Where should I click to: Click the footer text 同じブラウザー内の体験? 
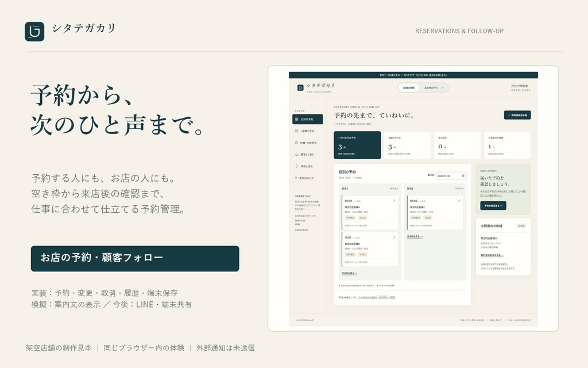pyautogui.click(x=144, y=348)
